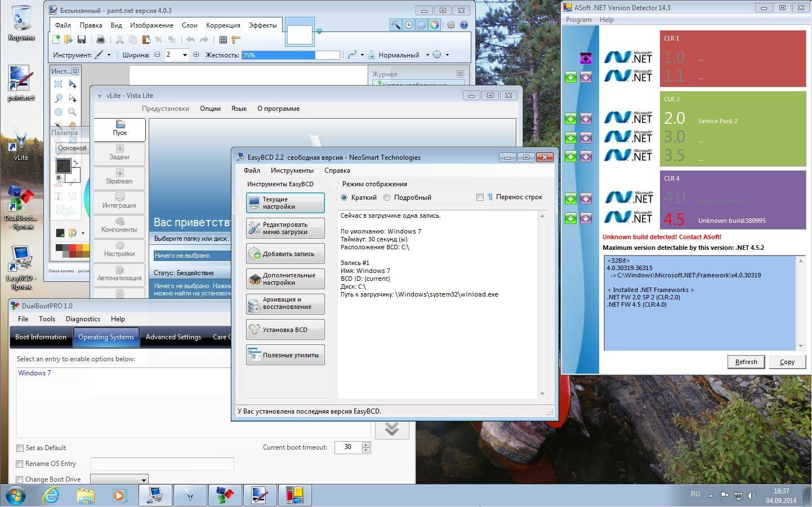
Task: Select the Move Selected Pixels tool
Action: pos(73,84)
